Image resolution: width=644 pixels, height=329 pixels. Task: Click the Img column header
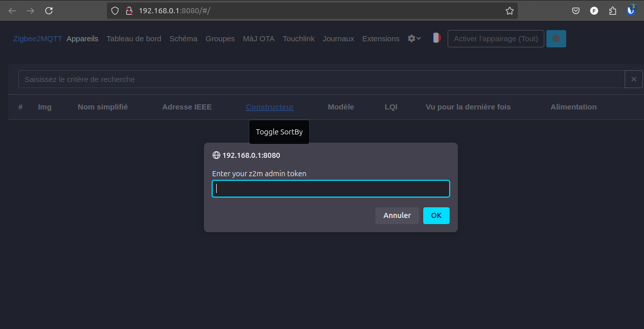coord(45,107)
